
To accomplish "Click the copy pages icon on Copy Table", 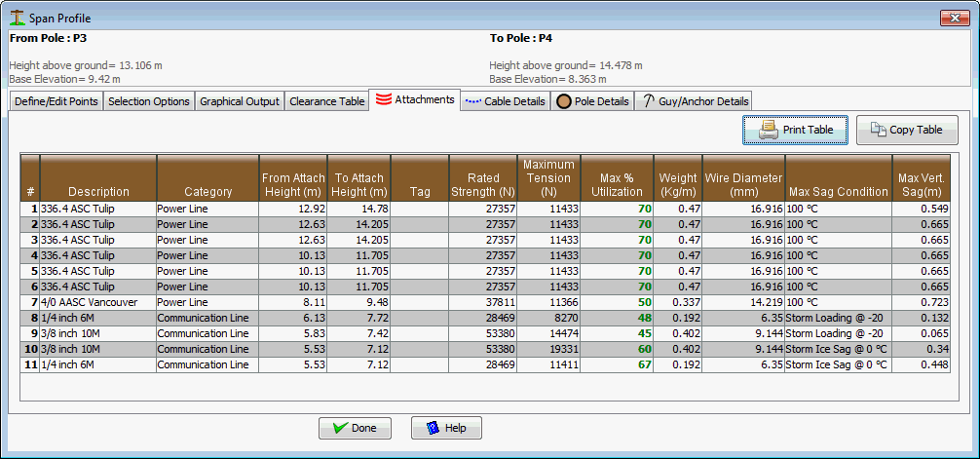I will click(x=879, y=130).
